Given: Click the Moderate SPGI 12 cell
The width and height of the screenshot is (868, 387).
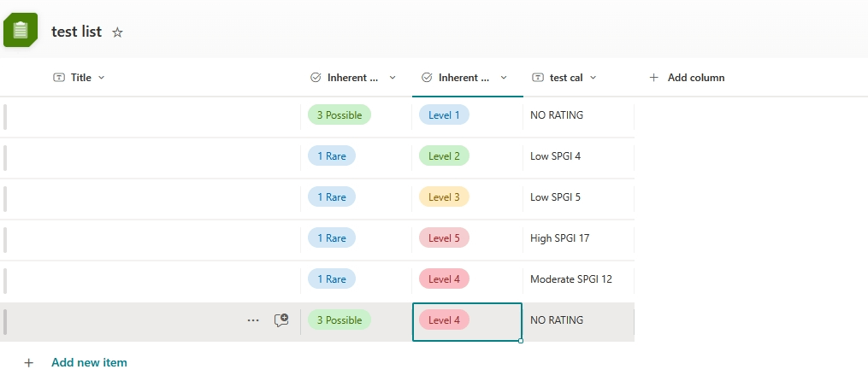Looking at the screenshot, I should [x=578, y=279].
